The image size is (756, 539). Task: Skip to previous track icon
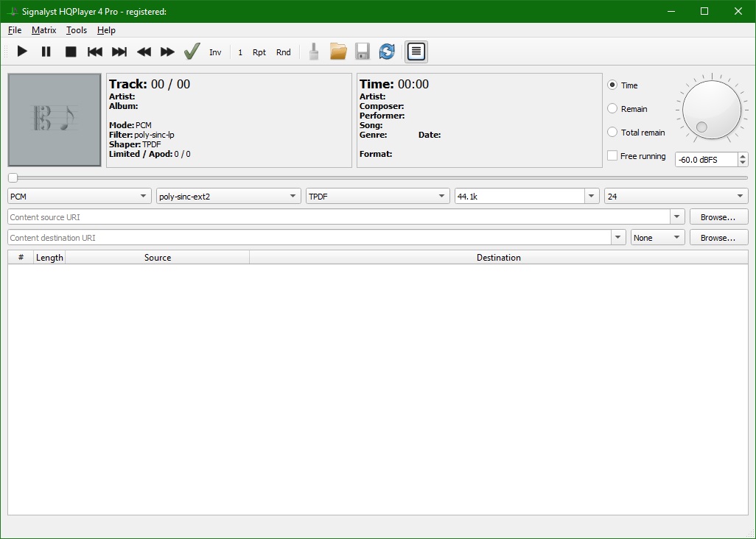[x=95, y=52]
